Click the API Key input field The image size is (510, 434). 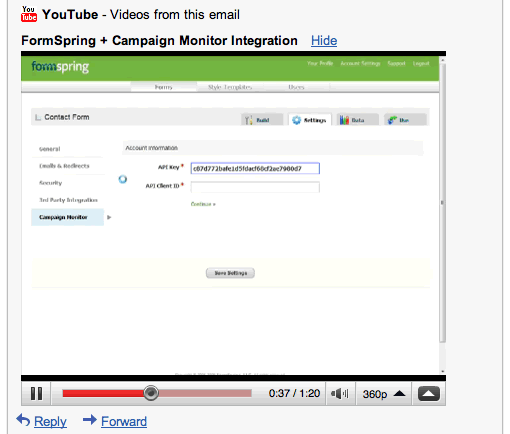coord(255,168)
